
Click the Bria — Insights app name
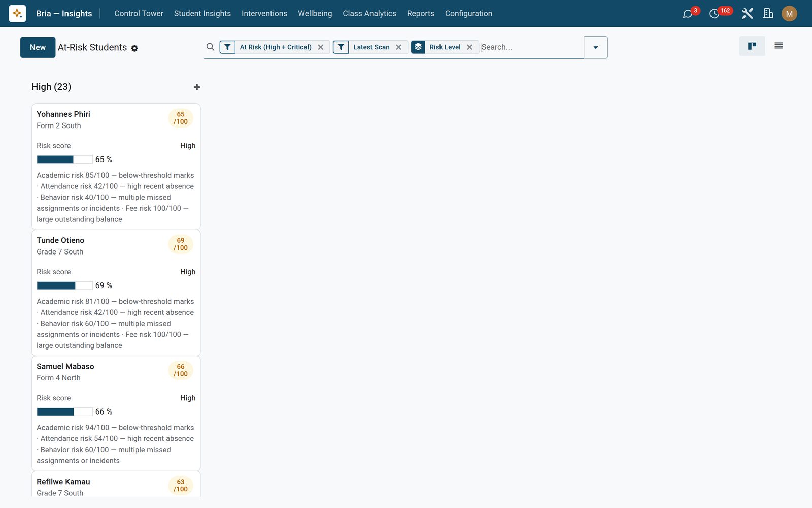(x=64, y=14)
